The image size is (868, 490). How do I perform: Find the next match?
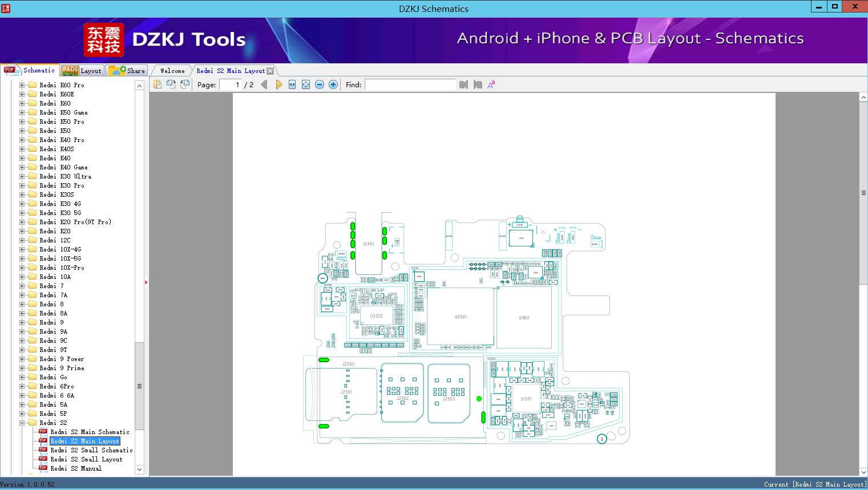click(x=478, y=84)
